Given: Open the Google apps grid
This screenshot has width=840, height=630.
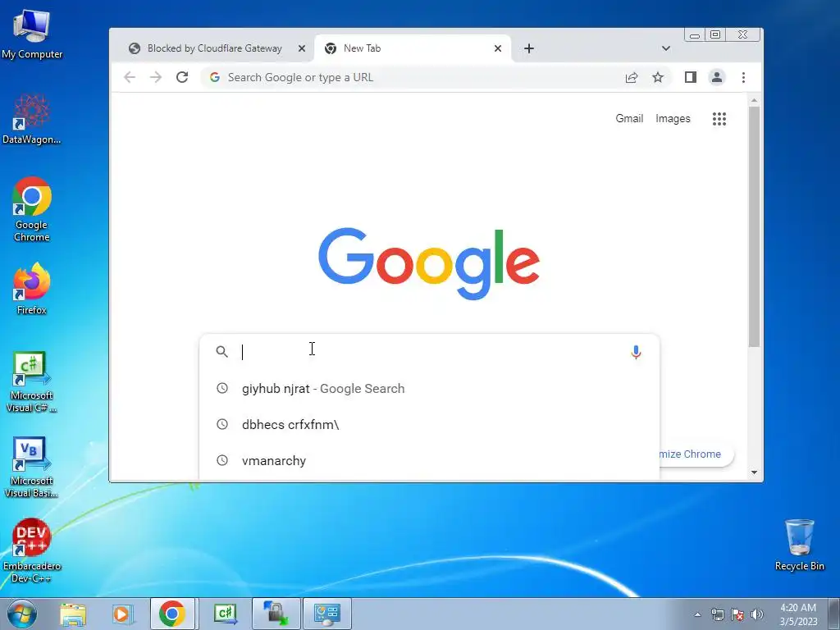Looking at the screenshot, I should pos(719,119).
